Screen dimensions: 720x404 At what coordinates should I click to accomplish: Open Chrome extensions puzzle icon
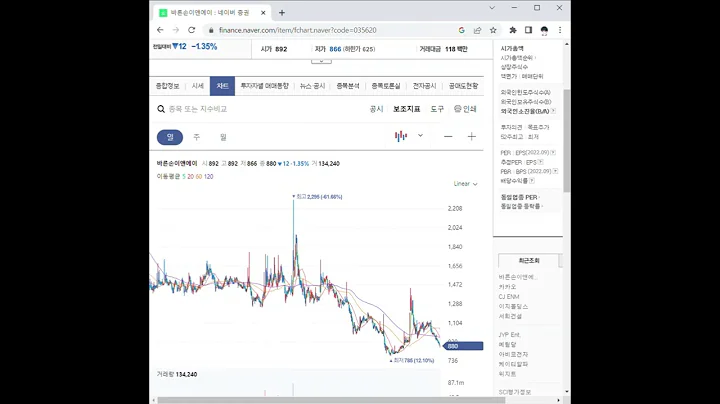click(513, 30)
